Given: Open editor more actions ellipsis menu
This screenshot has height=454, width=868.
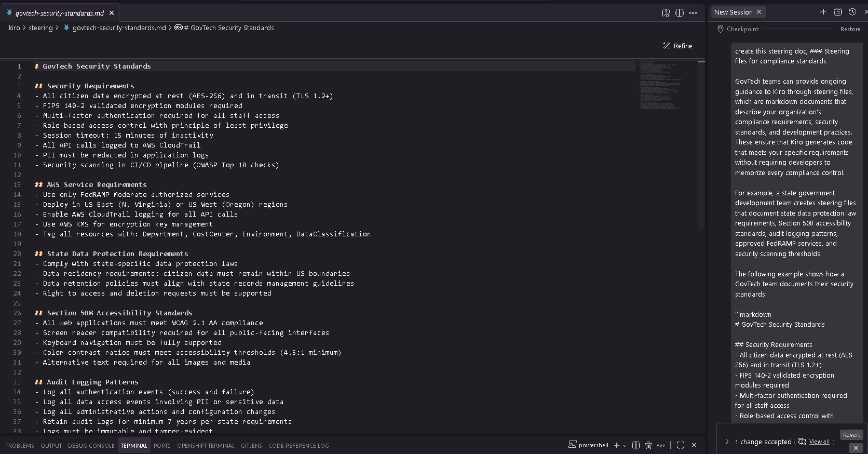Looking at the screenshot, I should point(693,13).
